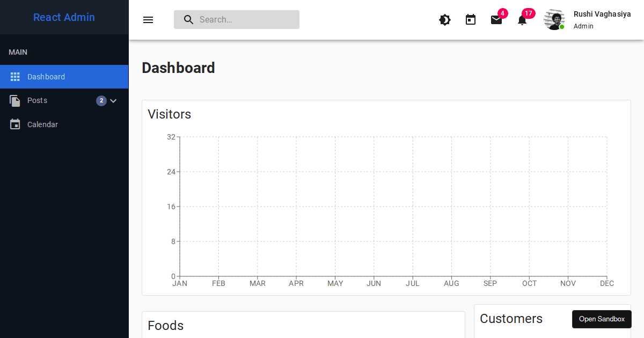Click the red 17 notification badge
644x338 pixels.
(529, 13)
